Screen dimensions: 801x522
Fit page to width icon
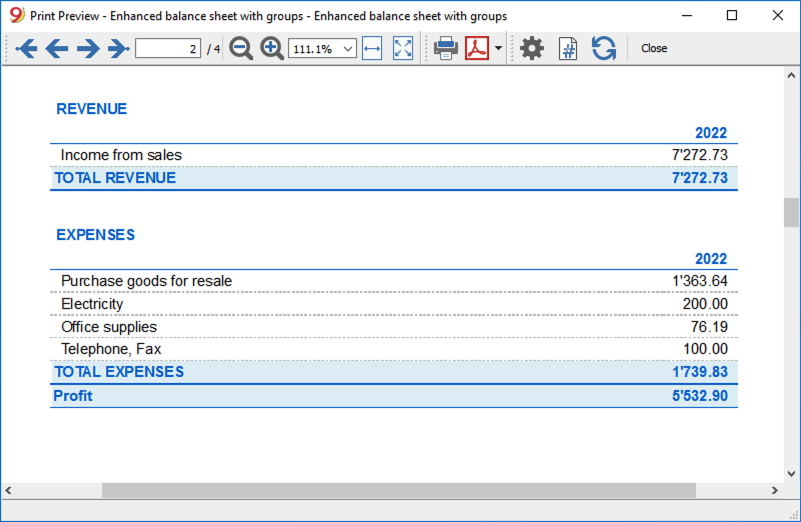pyautogui.click(x=372, y=49)
